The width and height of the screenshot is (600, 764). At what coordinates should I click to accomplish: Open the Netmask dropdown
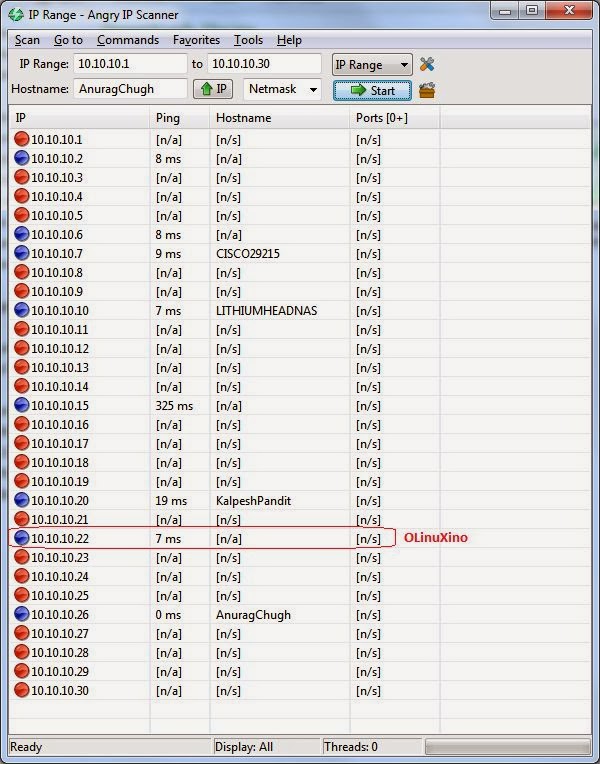(x=283, y=89)
